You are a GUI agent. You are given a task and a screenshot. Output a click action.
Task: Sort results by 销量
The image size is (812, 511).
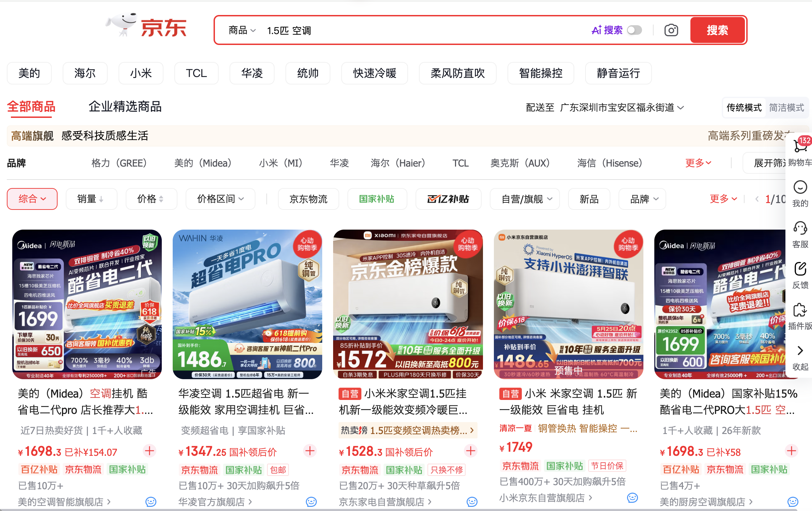point(91,199)
